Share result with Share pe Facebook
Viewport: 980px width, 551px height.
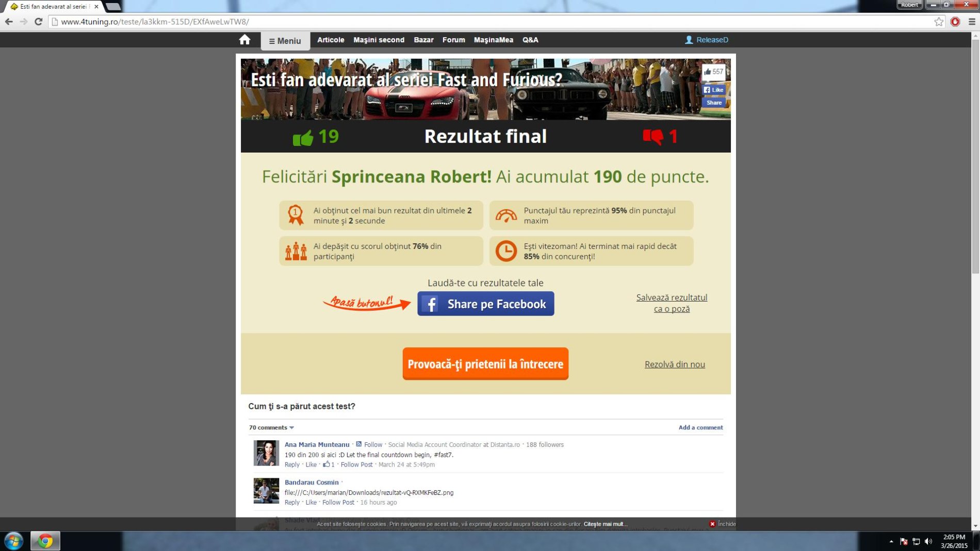pos(485,304)
